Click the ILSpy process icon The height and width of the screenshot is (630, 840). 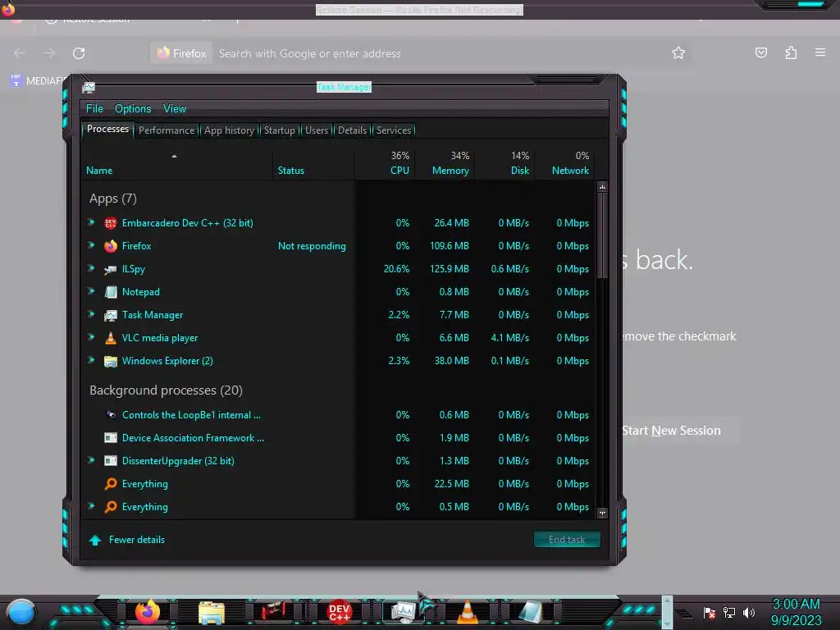tap(111, 269)
